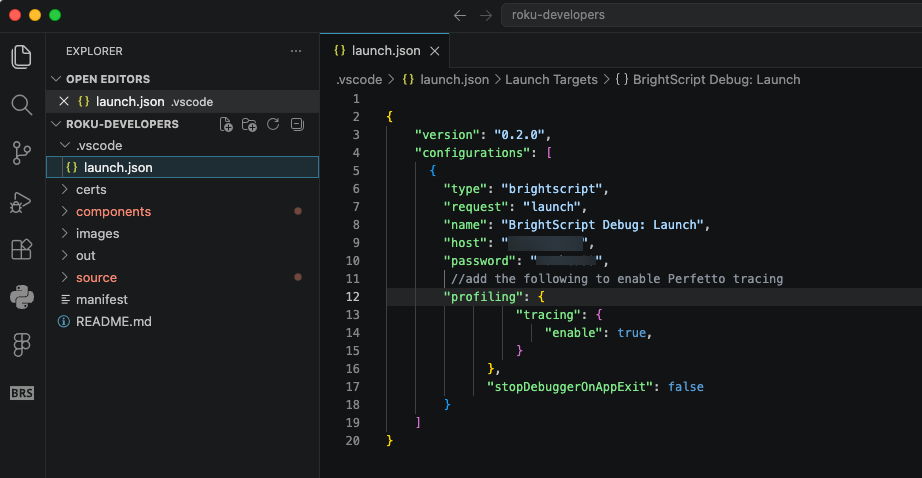Click the New File icon in explorer
The image size is (922, 478).
(x=226, y=124)
